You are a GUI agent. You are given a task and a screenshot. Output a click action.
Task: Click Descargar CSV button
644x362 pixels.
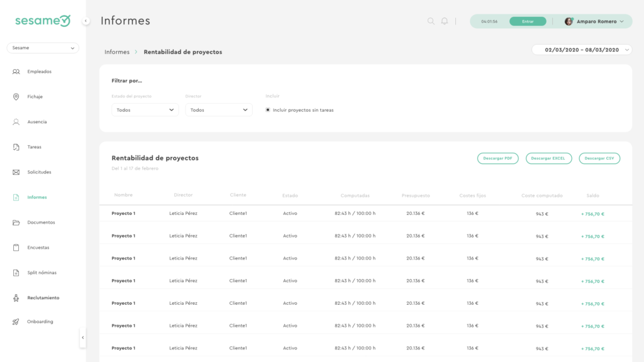click(x=599, y=158)
